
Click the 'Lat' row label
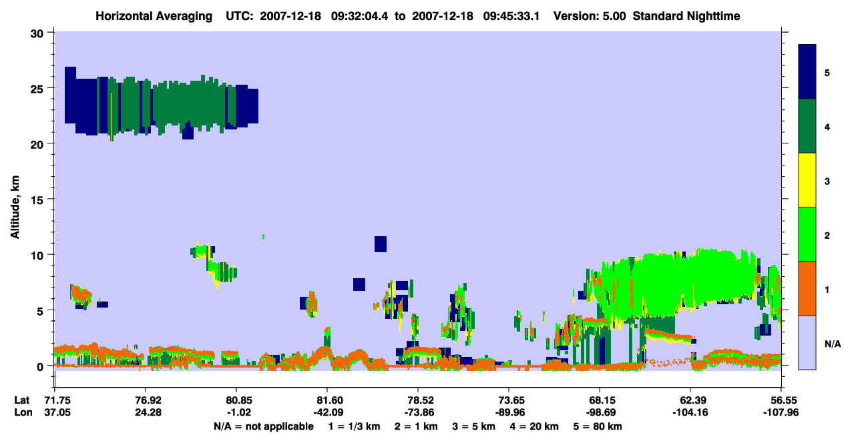tap(21, 400)
